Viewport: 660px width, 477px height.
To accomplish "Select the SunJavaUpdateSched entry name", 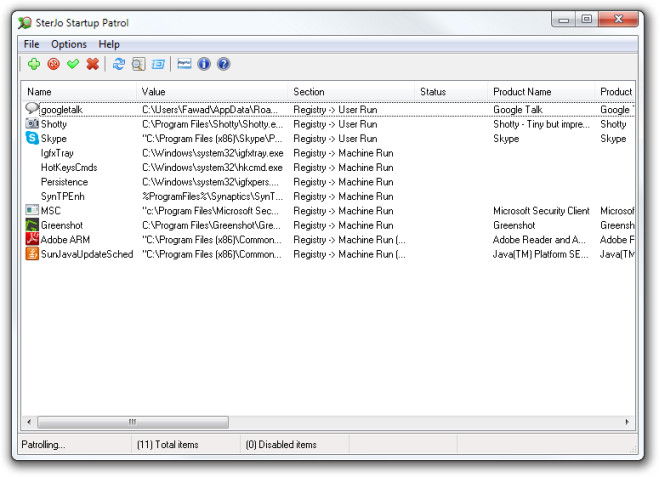I will 87,254.
